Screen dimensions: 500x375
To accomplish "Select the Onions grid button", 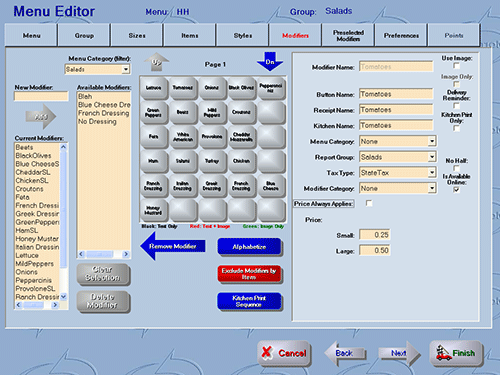I will [212, 88].
